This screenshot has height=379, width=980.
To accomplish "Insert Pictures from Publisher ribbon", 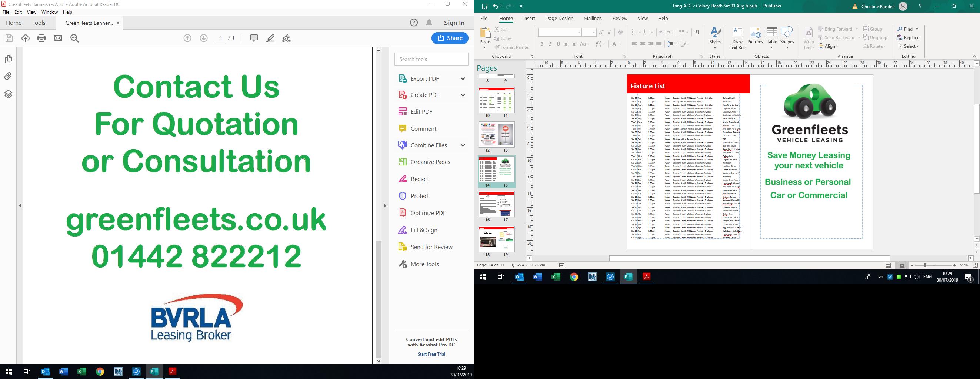I will pyautogui.click(x=755, y=36).
